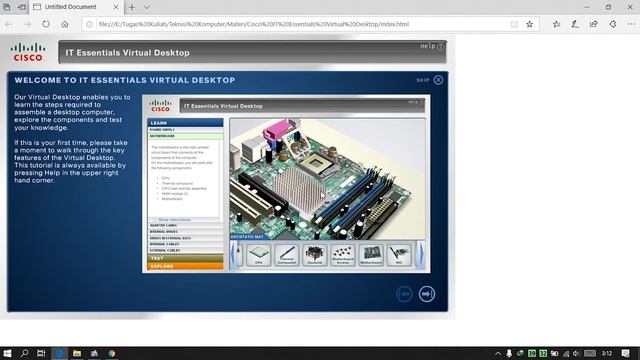Image resolution: width=640 pixels, height=360 pixels.
Task: Open the tab preview dropdown chevron
Action: [x=147, y=7]
